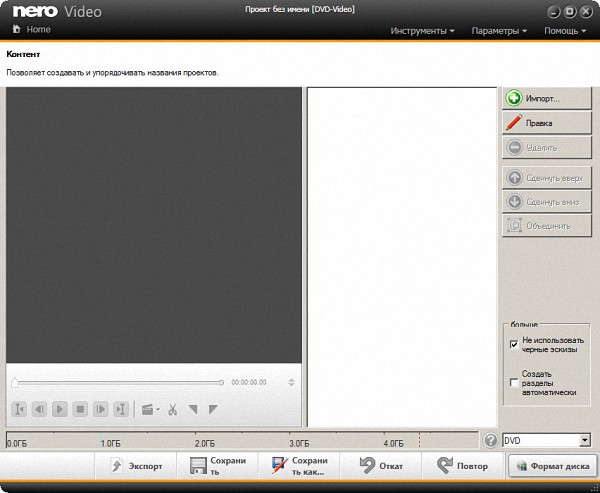600x493 pixels.
Task: Enable 'Создать разделы автоматически' checkbox
Action: pos(514,382)
